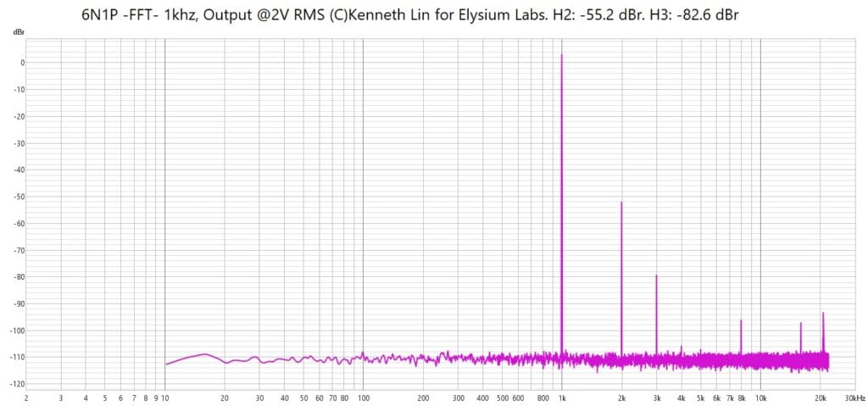Select the -80 label on the vertical axis
The image size is (868, 406).
click(x=20, y=277)
